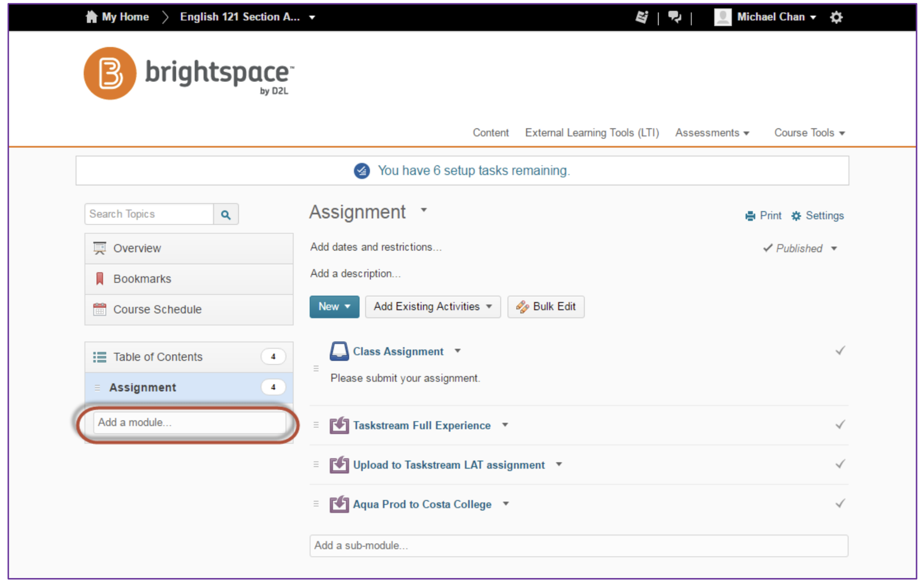Open the Course Tools dropdown menu
The image size is (924, 586).
point(809,133)
